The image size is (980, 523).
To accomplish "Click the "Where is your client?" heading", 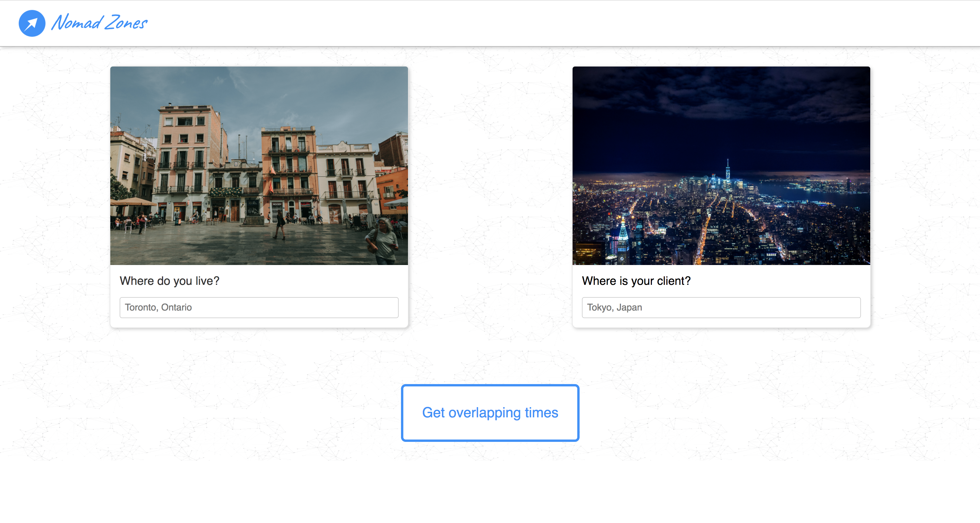I will (636, 281).
